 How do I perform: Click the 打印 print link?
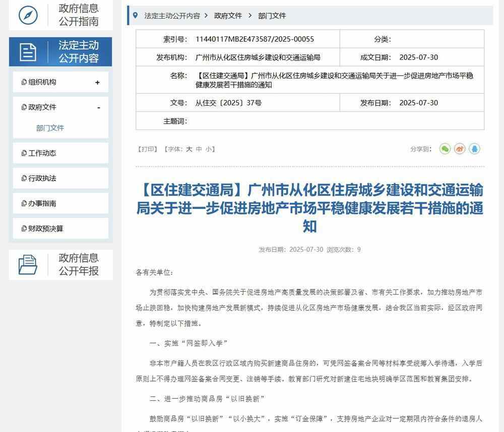[x=147, y=149]
